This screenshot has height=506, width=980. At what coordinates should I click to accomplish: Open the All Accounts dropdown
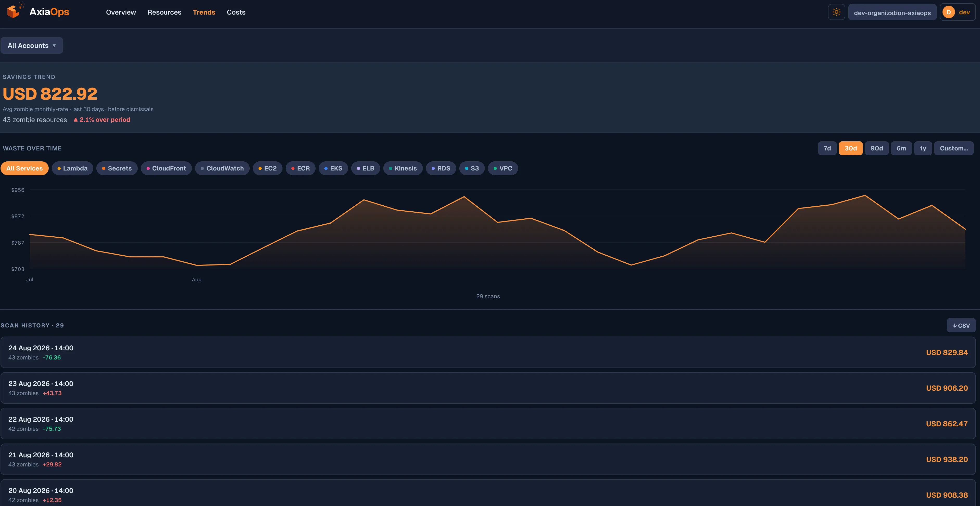coord(32,45)
